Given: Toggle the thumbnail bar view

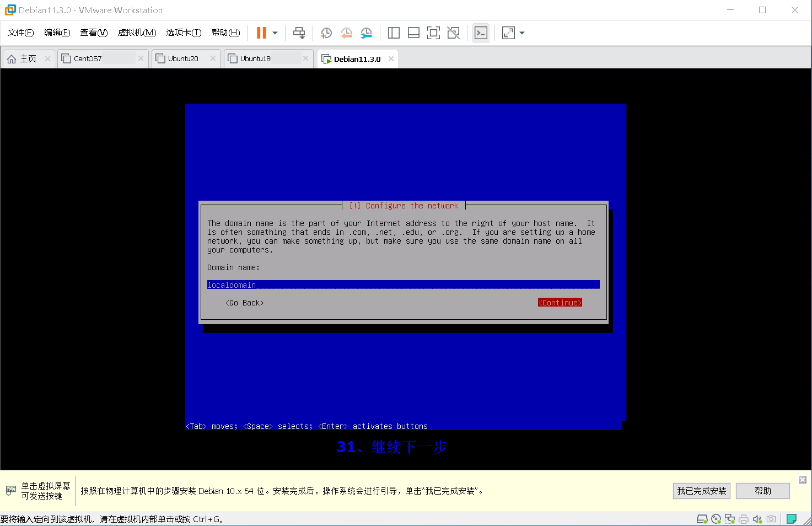Looking at the screenshot, I should tap(413, 33).
